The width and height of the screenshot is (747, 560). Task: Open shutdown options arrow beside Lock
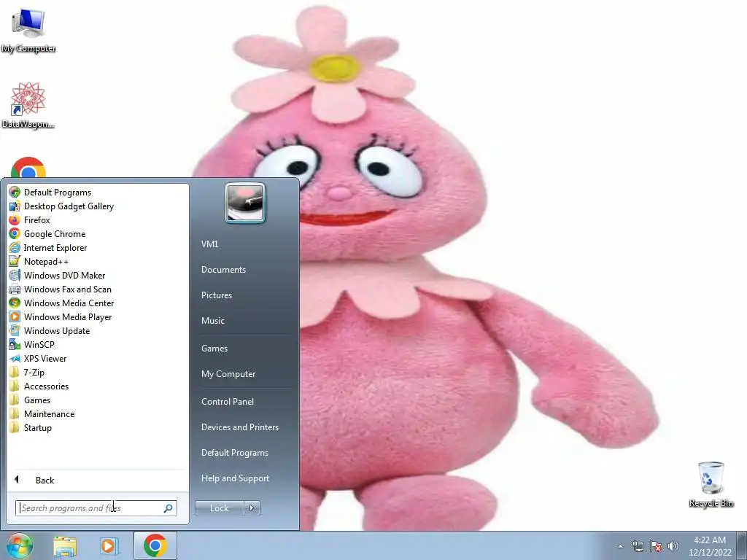(252, 508)
